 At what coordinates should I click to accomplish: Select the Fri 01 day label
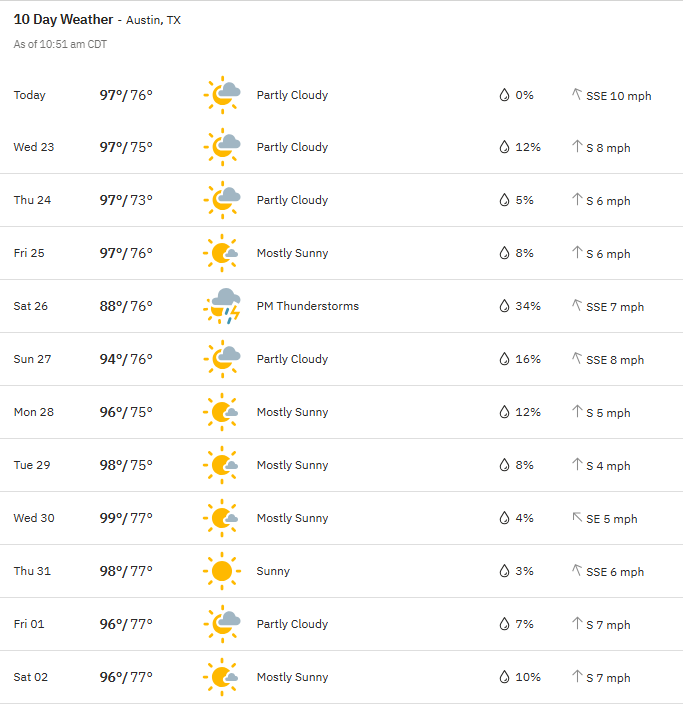(29, 624)
